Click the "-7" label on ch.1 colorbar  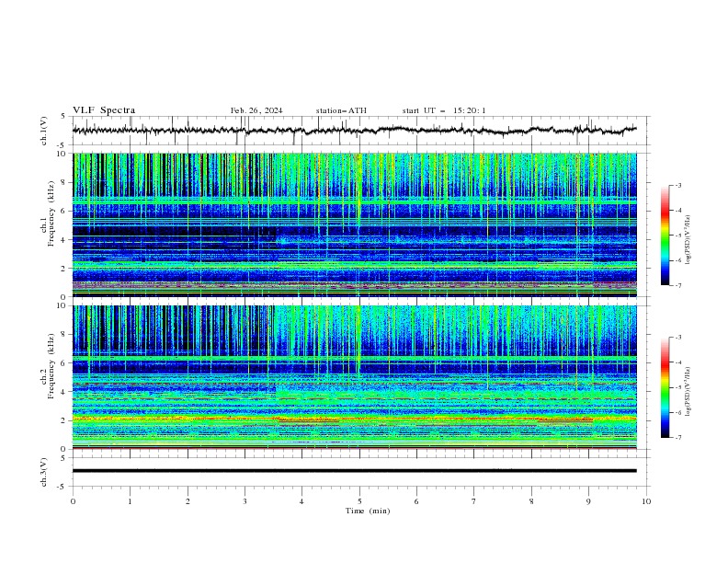click(x=678, y=285)
